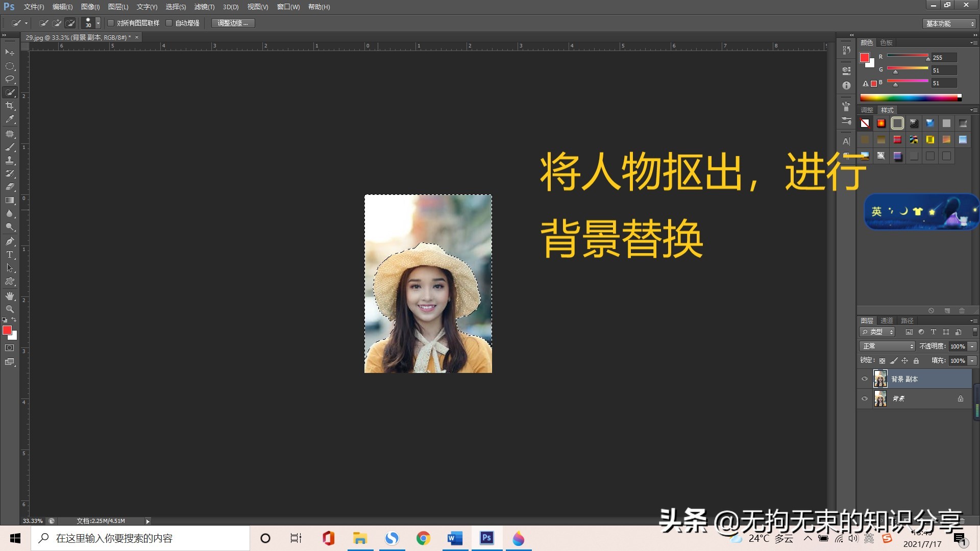Select the Crop tool
The image size is (980, 551).
point(10,106)
